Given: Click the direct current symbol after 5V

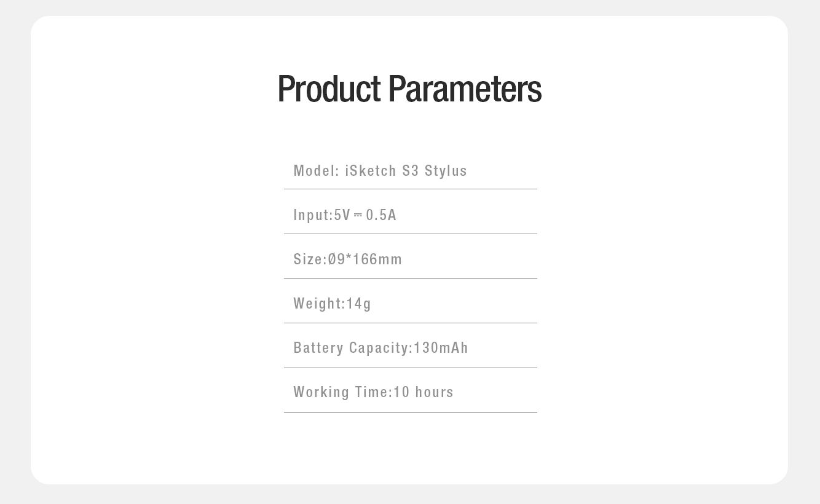Looking at the screenshot, I should (358, 215).
